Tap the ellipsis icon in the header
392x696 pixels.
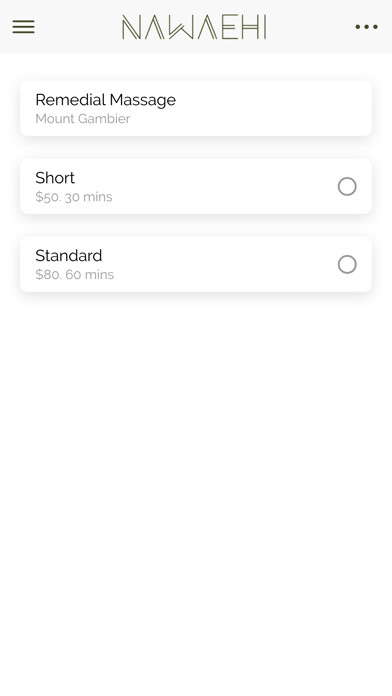click(x=366, y=27)
